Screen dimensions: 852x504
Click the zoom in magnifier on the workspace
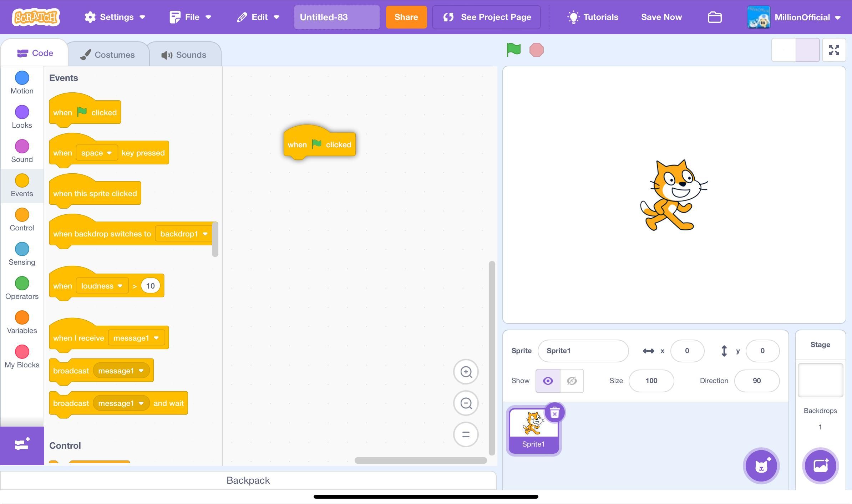(466, 372)
